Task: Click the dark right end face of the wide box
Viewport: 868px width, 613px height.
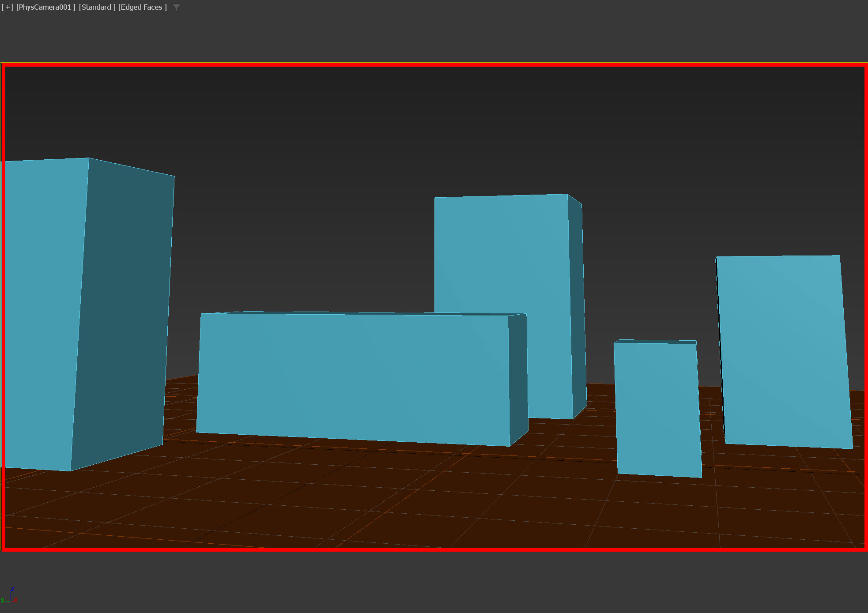Action: 518,380
